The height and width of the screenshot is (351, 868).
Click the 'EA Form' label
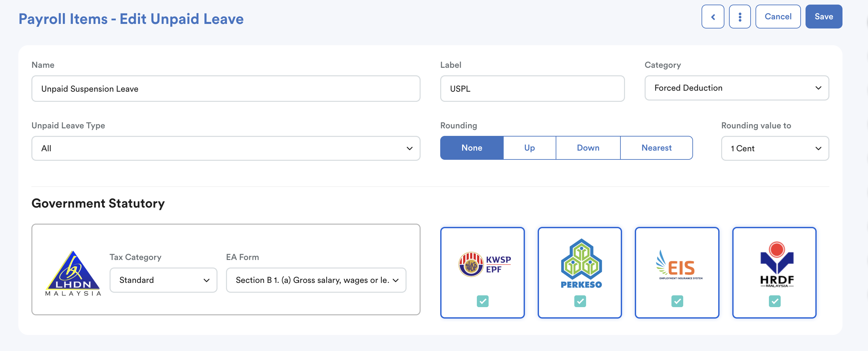[x=242, y=257]
